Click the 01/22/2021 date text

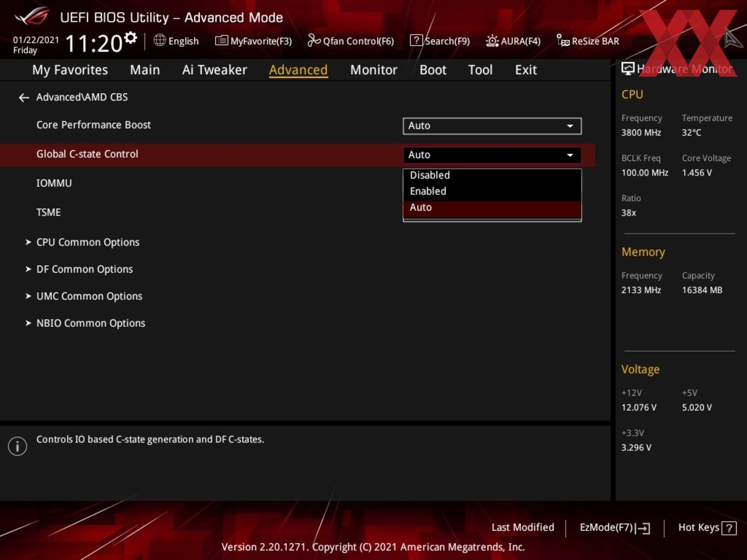click(x=36, y=40)
